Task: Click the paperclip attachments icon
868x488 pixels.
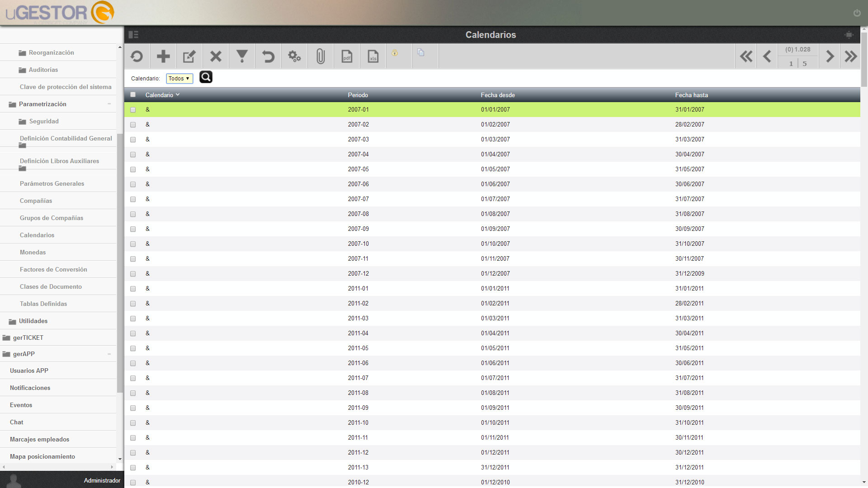Action: pos(321,56)
